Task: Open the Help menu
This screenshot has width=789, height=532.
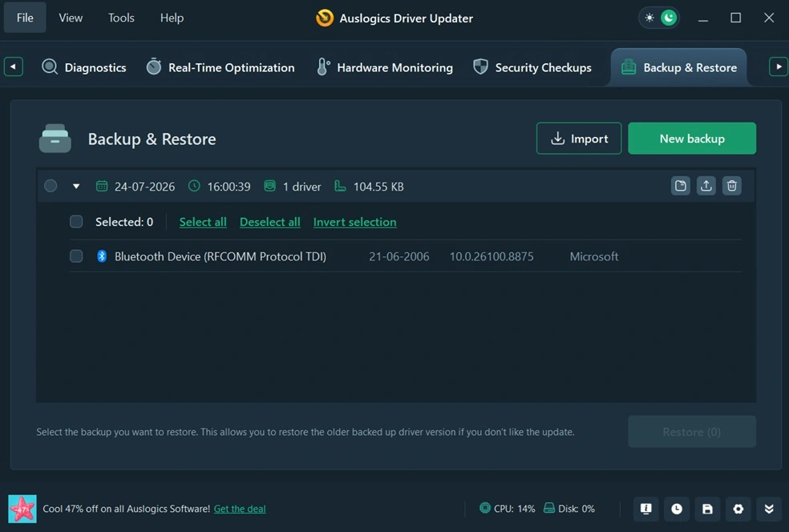Action: pos(172,18)
